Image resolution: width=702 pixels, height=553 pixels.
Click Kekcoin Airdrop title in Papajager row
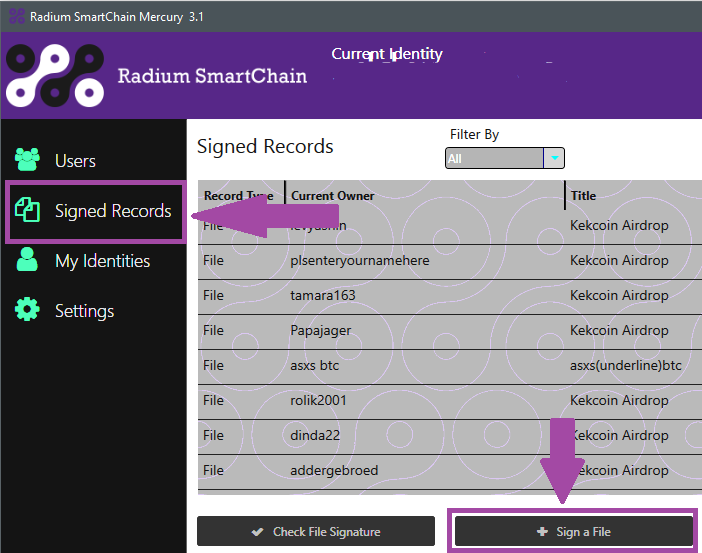pos(619,330)
